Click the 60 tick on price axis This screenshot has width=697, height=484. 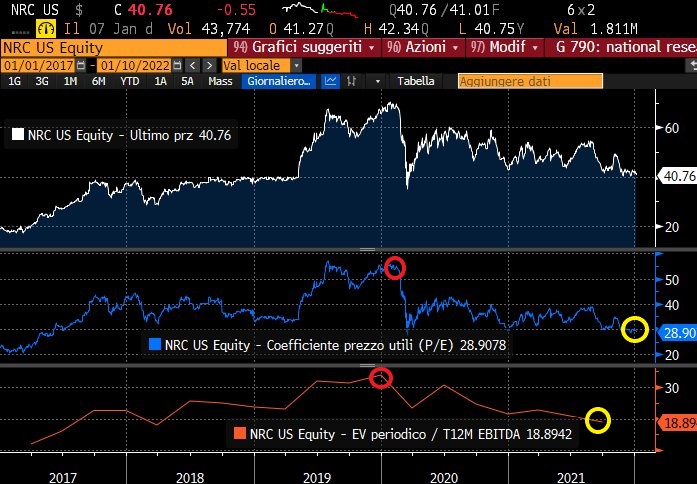[672, 128]
